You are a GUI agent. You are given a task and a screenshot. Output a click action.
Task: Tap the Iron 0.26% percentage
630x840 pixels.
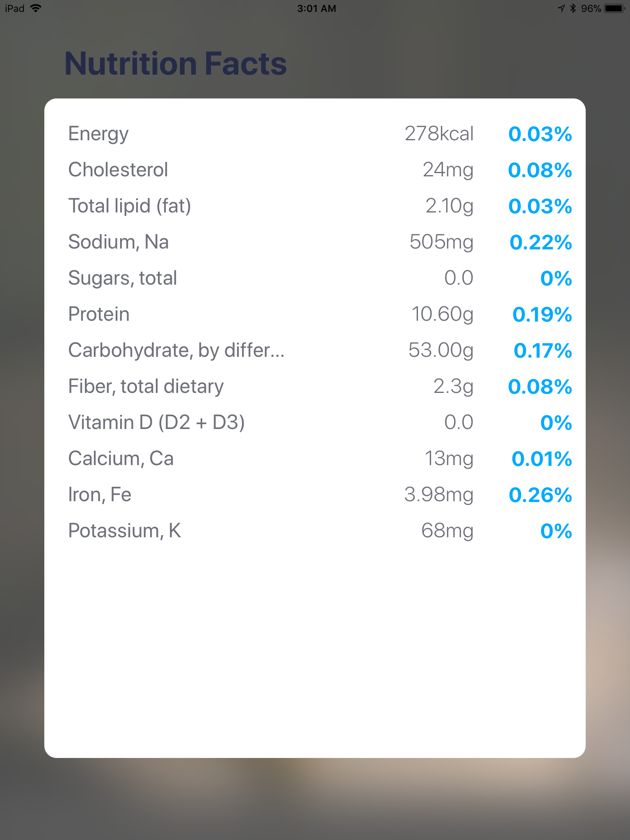click(x=540, y=495)
